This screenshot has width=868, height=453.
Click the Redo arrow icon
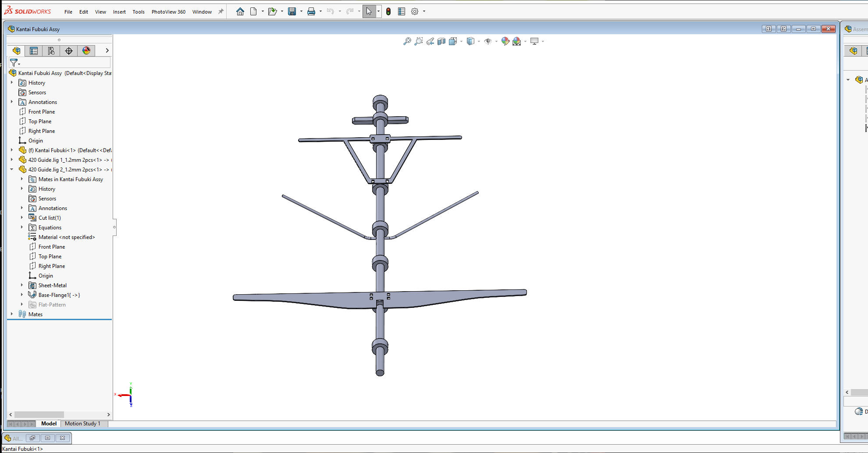(x=350, y=11)
